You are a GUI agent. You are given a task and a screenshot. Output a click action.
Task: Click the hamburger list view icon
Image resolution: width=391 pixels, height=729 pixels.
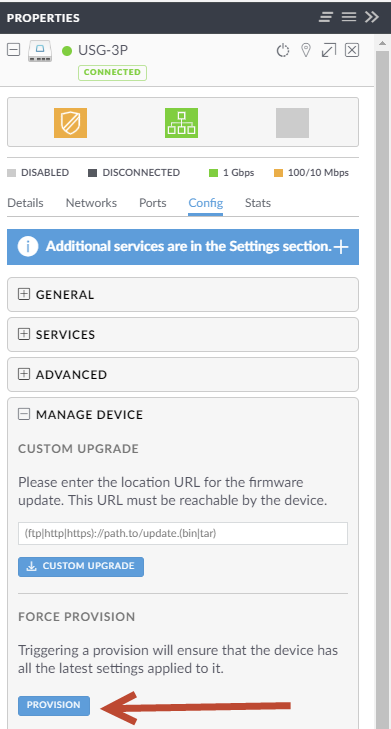(349, 17)
